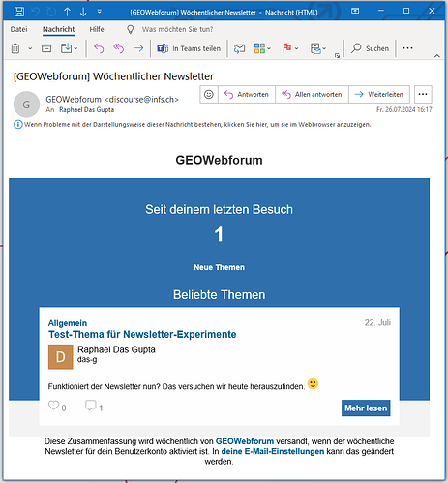Reply using the ribbon reply arrow
This screenshot has width=448, height=483.
click(99, 48)
